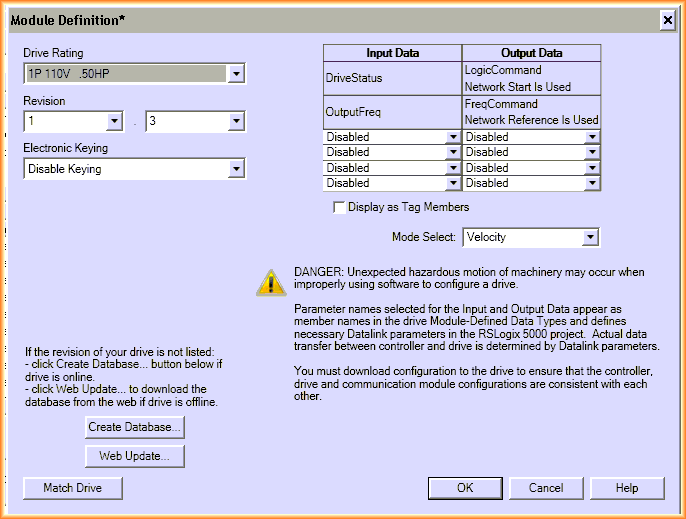Open the Mode Select Velocity dropdown
Viewport: 686px width, 519px height.
click(x=590, y=237)
